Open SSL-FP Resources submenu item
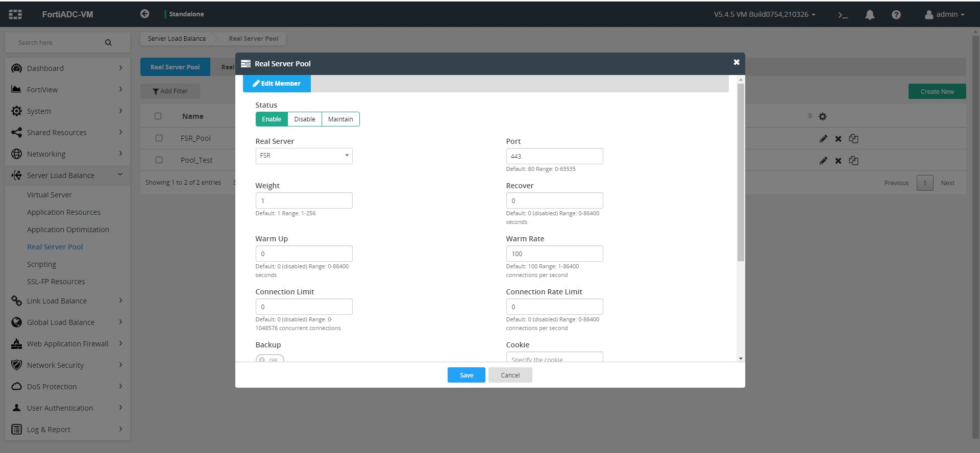The width and height of the screenshot is (980, 453). (56, 282)
